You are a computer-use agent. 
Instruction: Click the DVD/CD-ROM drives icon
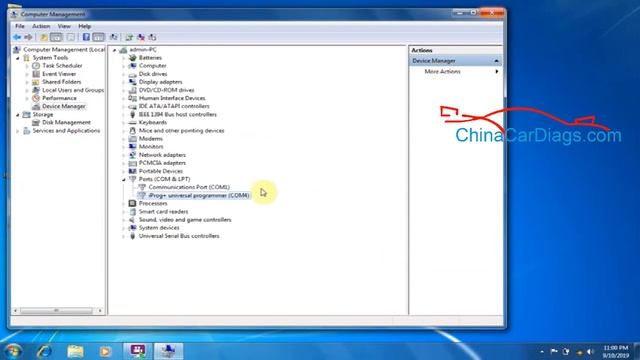tap(132, 90)
